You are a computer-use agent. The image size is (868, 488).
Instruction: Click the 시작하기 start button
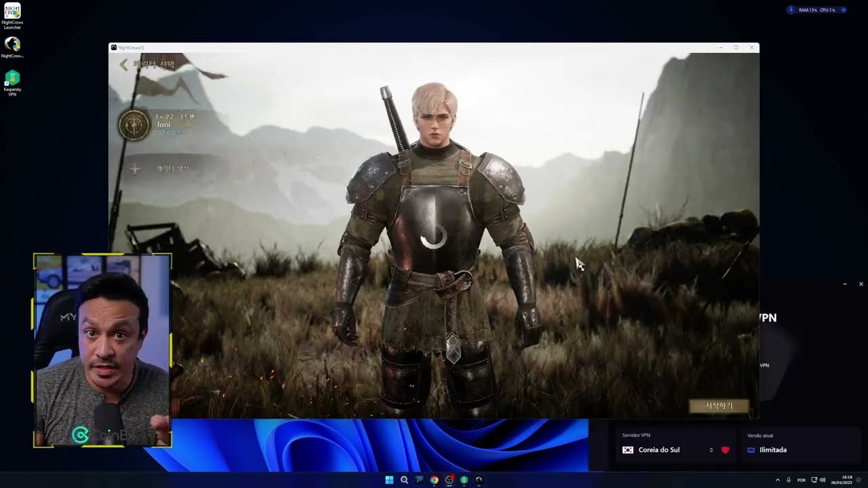point(719,406)
